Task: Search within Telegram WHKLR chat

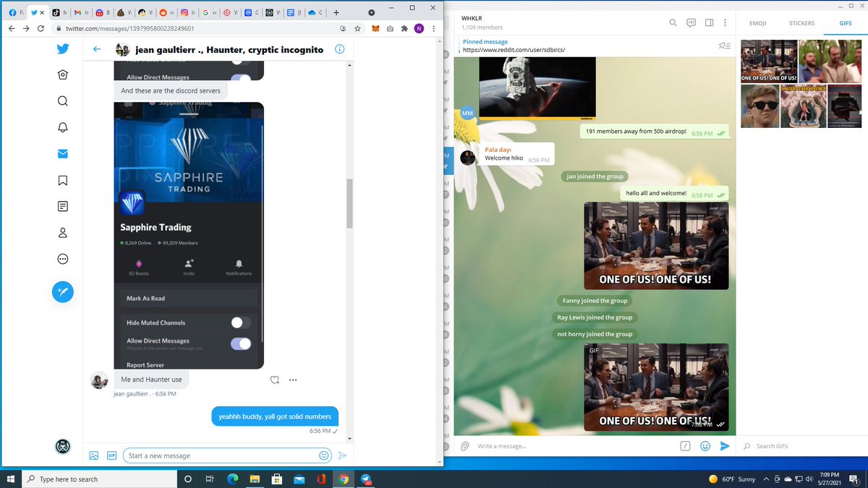Action: coord(673,23)
